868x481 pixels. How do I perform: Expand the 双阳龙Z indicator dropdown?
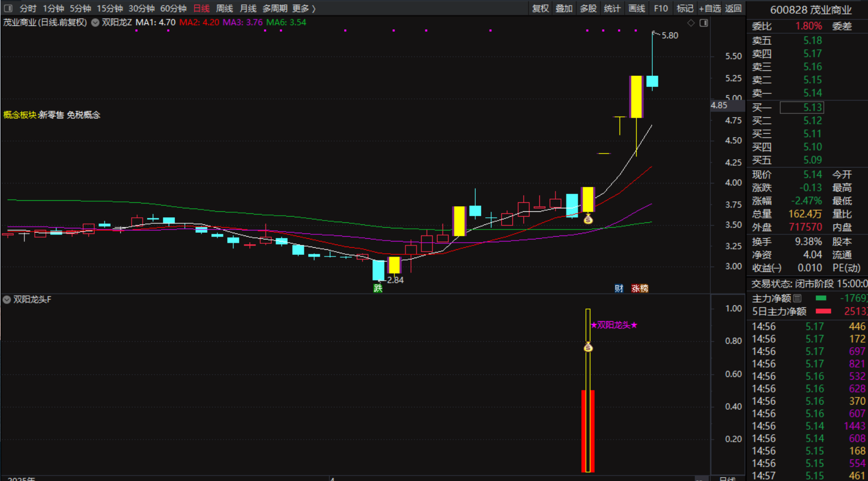95,23
